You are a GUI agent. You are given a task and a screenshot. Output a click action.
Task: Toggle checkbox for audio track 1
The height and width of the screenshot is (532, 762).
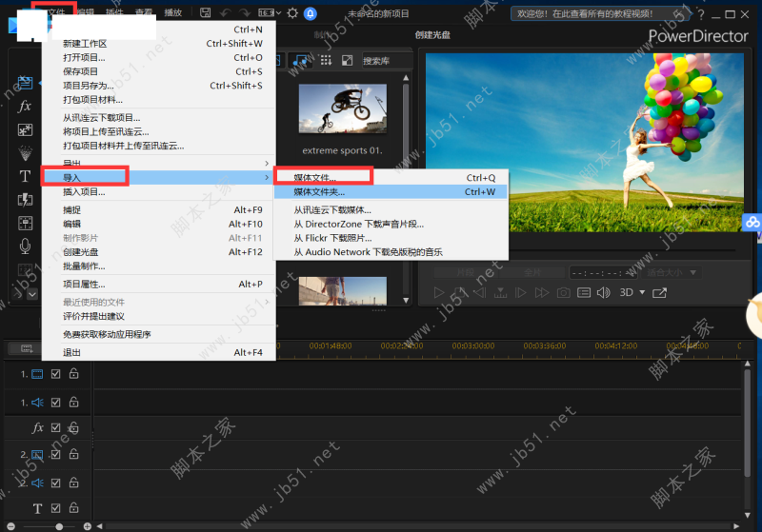point(56,403)
